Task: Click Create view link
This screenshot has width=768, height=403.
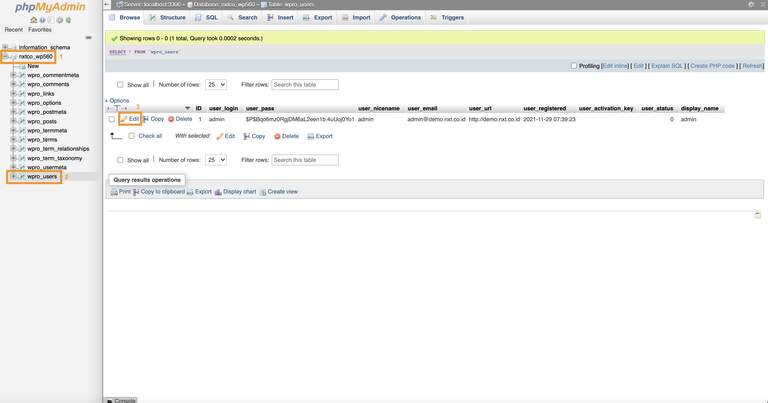Action: coord(279,191)
